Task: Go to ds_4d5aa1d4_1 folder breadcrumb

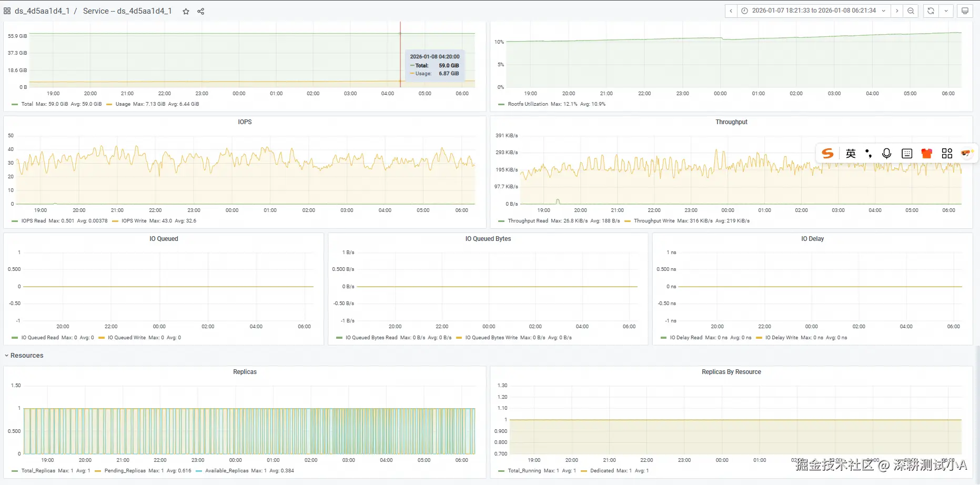Action: pyautogui.click(x=42, y=11)
